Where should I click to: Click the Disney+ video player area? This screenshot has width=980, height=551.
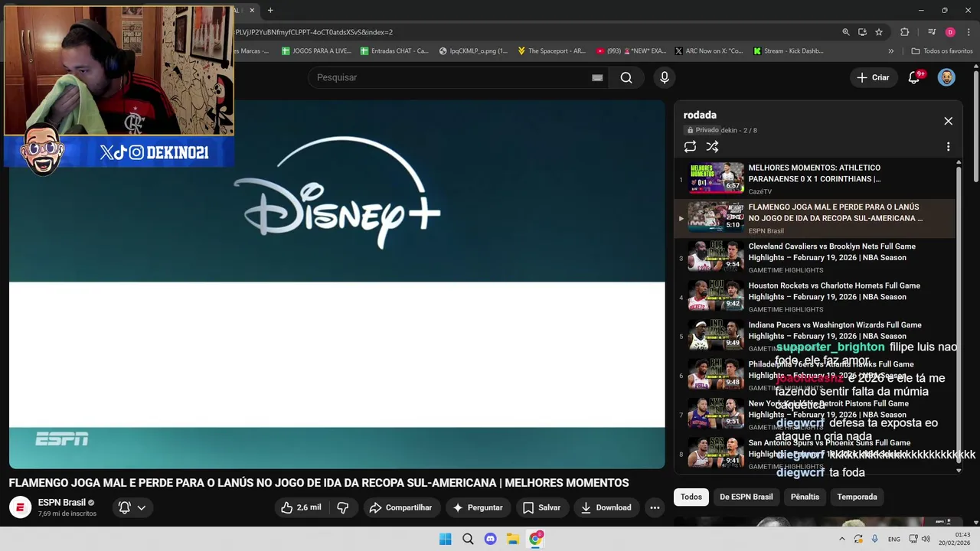click(337, 284)
